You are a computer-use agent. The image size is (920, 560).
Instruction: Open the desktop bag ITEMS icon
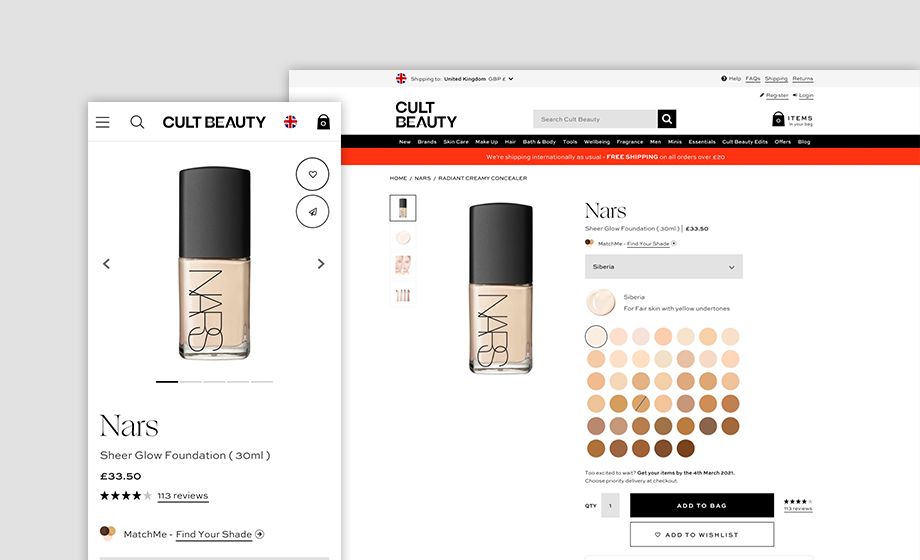click(x=778, y=119)
